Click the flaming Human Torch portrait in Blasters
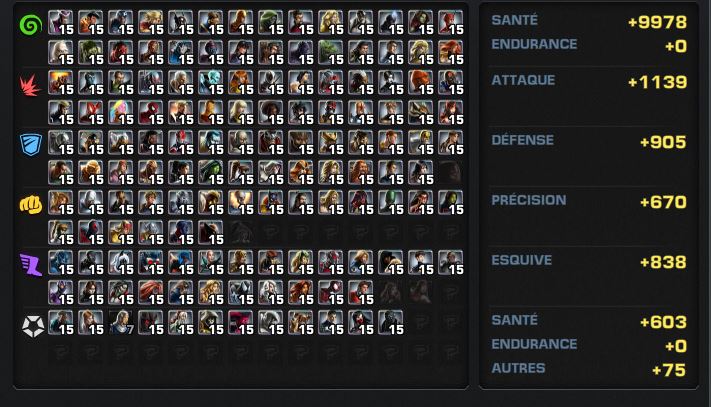Image resolution: width=711 pixels, height=407 pixels. [x=61, y=82]
